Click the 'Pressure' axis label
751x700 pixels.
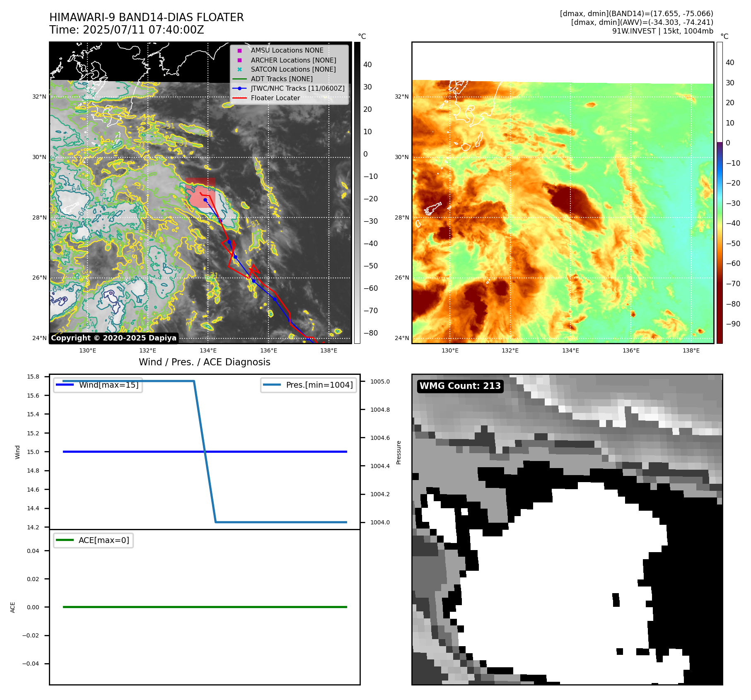tap(399, 452)
